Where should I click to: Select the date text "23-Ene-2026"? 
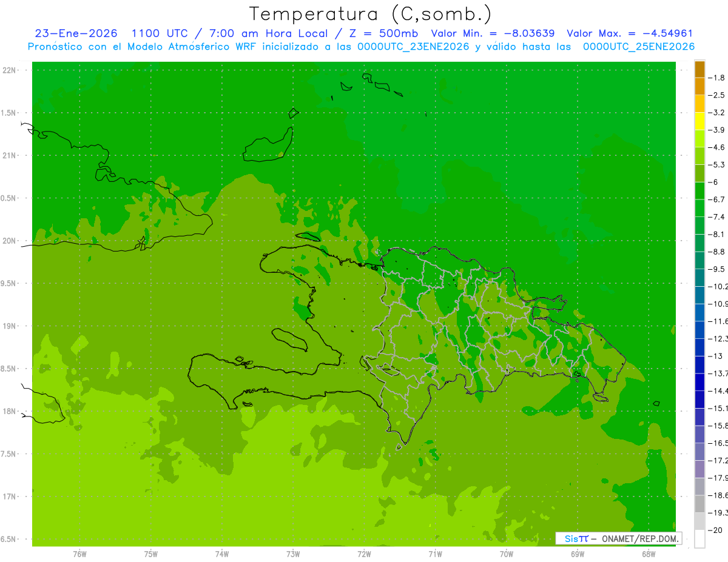(76, 33)
